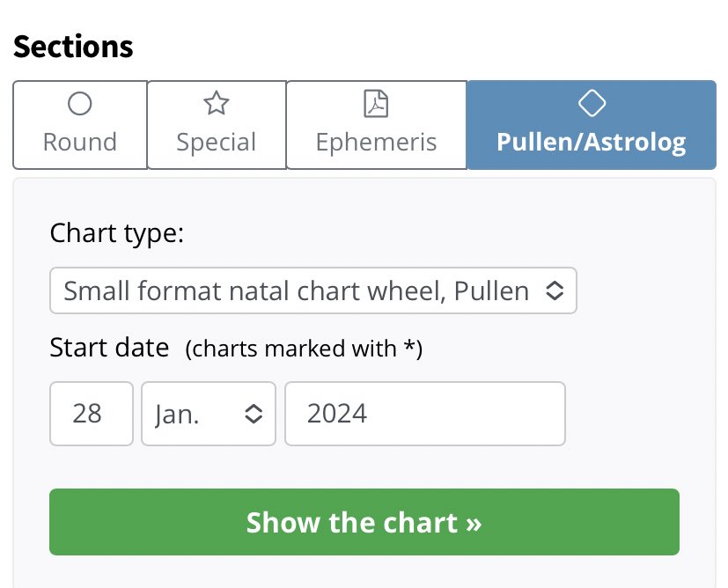Focus the year field showing 2024
Image resolution: width=728 pixels, height=588 pixels.
coord(424,414)
